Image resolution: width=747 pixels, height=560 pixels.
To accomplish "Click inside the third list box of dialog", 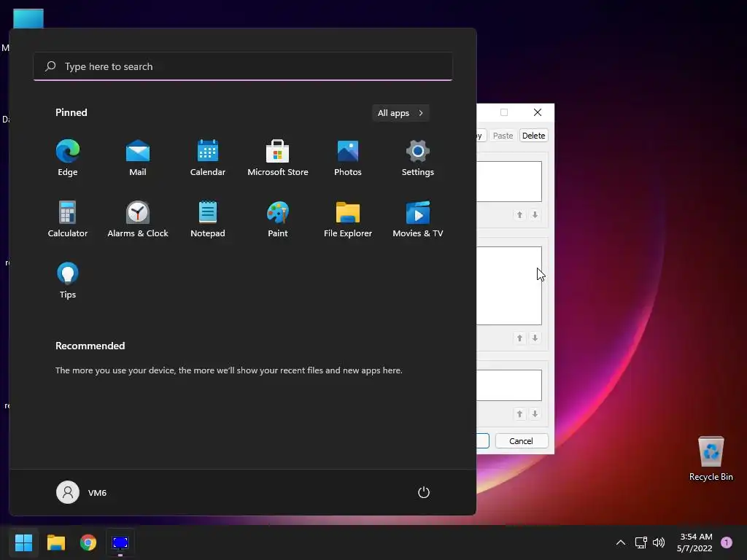I will click(508, 385).
